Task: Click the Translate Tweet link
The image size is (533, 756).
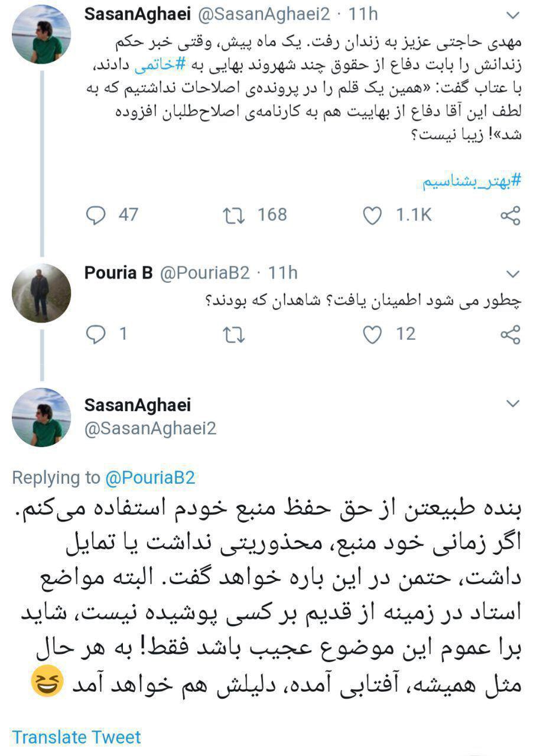Action: (77, 737)
